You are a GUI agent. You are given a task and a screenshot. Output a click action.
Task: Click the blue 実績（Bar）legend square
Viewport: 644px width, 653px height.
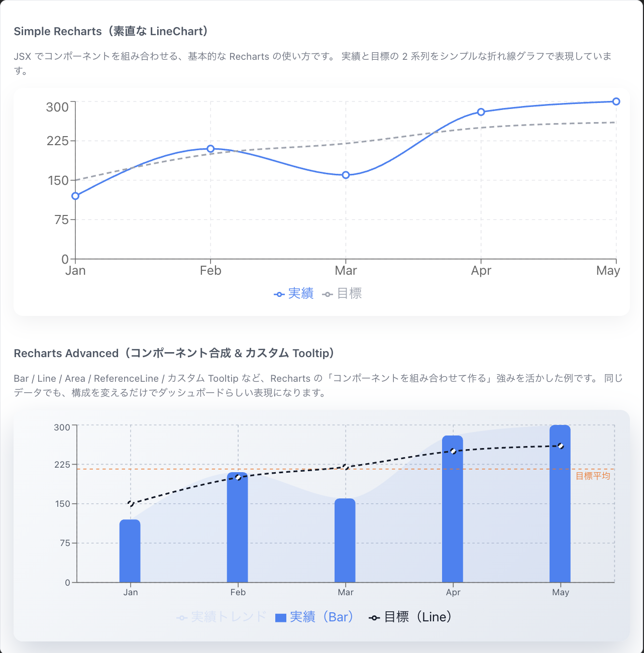pyautogui.click(x=280, y=617)
